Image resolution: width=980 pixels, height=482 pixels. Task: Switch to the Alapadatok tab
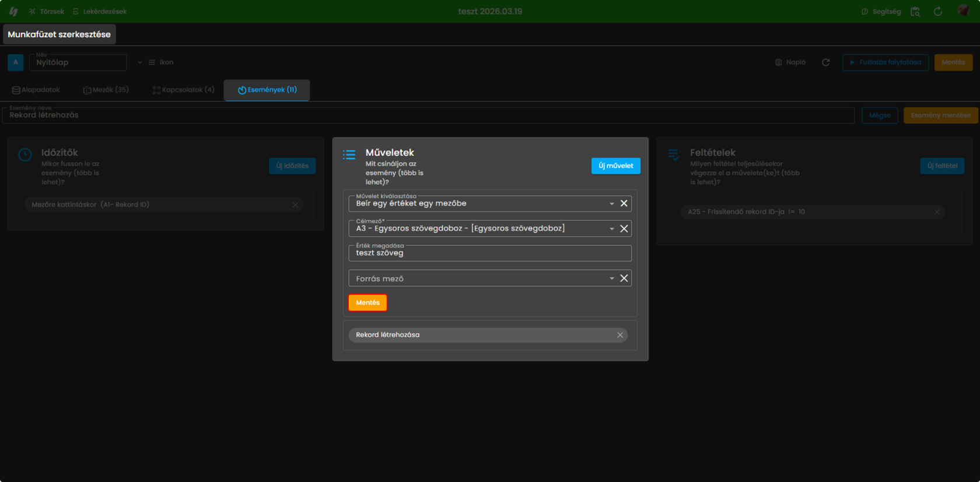36,90
